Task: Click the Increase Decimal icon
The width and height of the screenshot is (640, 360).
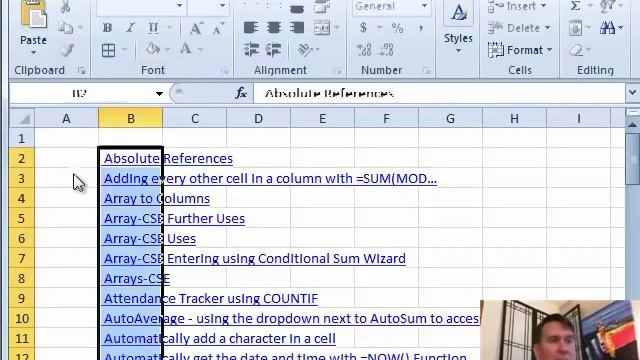Action: coord(364,50)
